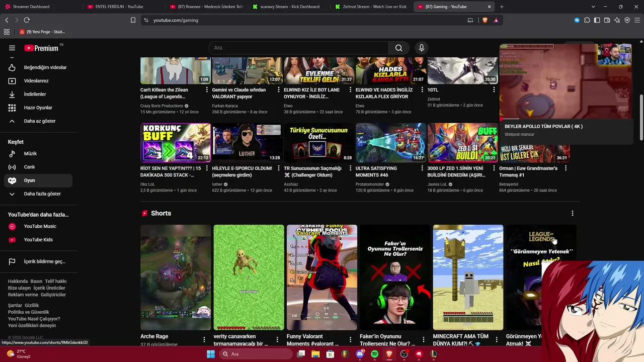Open YouTube Kids from the sidebar

coord(38,240)
